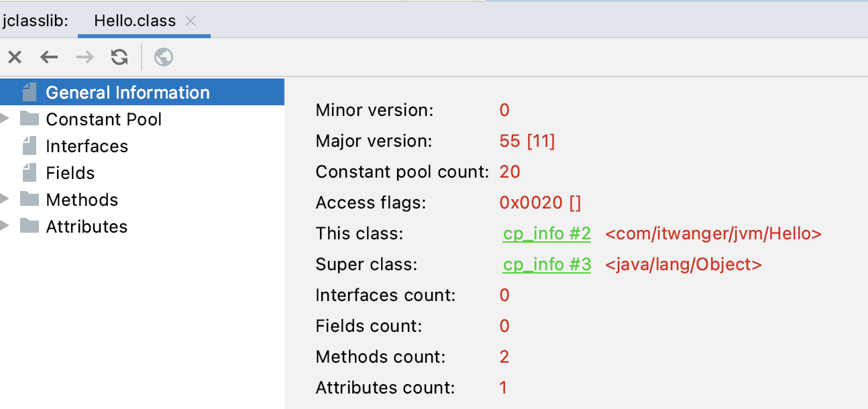Click the Major version value 55 [11]
The image size is (868, 409).
[527, 141]
